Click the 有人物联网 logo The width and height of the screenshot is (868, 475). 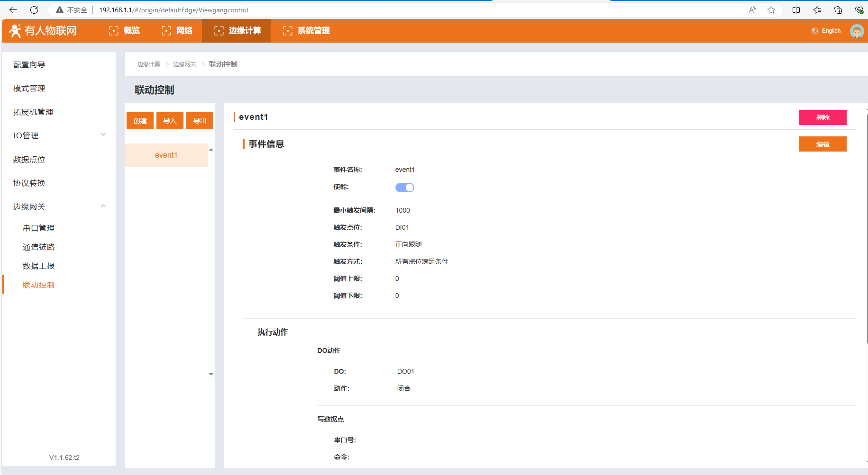(43, 31)
